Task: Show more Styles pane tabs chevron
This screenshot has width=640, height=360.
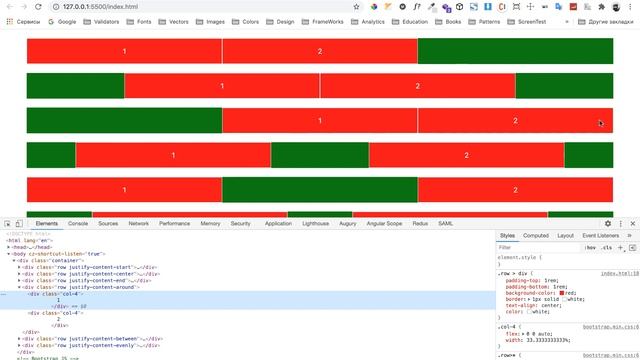Action: pyautogui.click(x=629, y=236)
